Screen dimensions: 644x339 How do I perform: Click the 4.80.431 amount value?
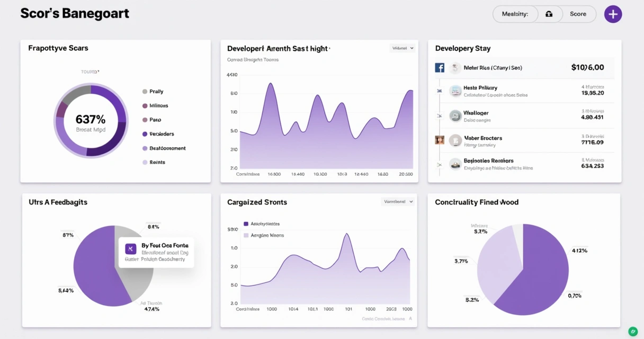[x=592, y=118]
